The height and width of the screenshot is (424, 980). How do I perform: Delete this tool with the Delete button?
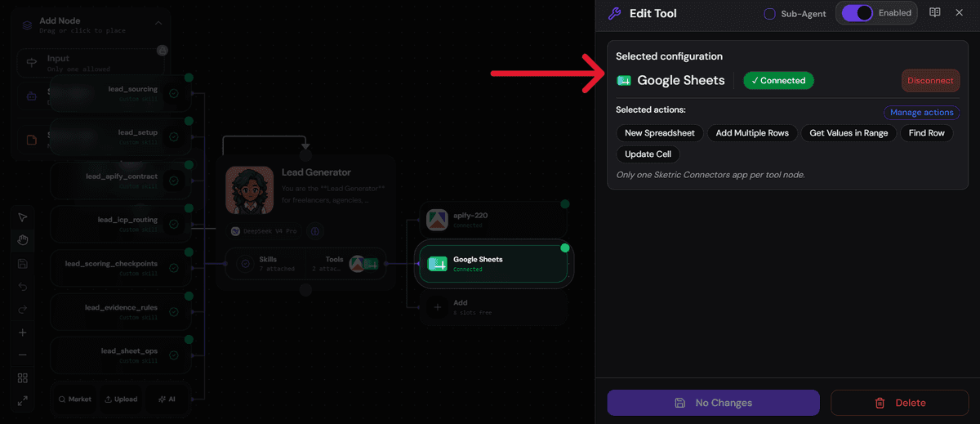[x=901, y=403]
